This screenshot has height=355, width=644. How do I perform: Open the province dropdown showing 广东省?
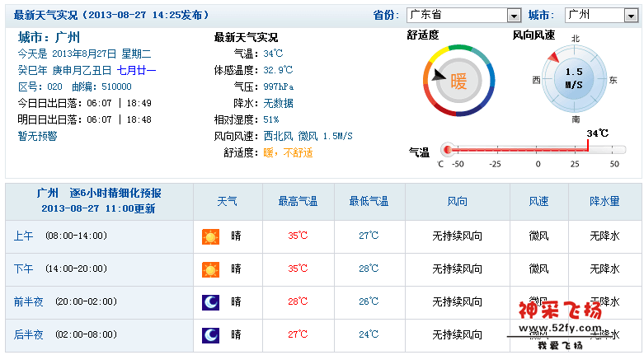point(463,15)
